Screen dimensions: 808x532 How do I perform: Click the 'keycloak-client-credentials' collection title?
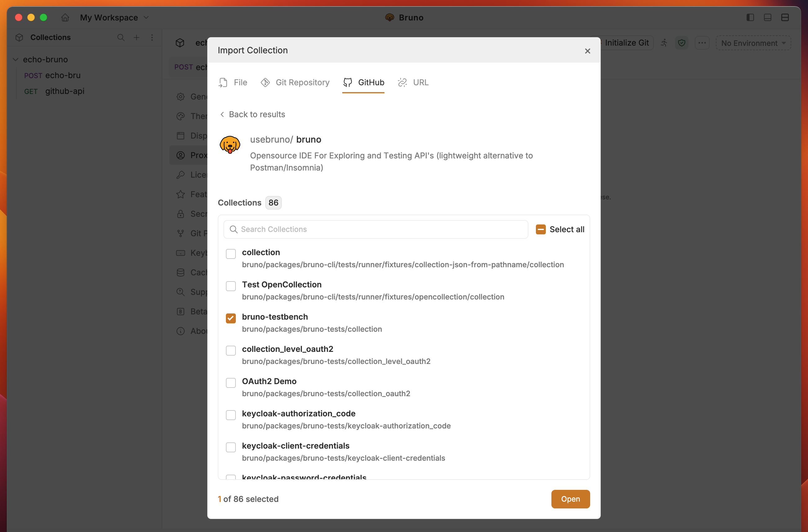coord(295,446)
